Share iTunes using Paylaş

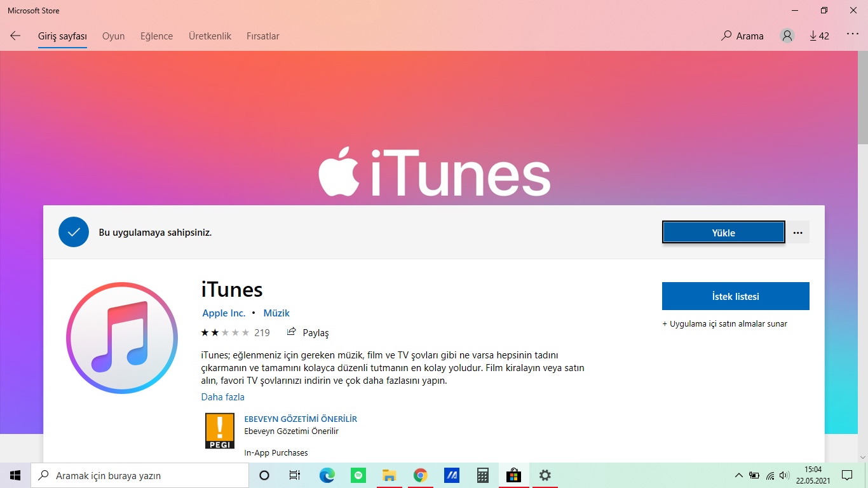tap(308, 332)
